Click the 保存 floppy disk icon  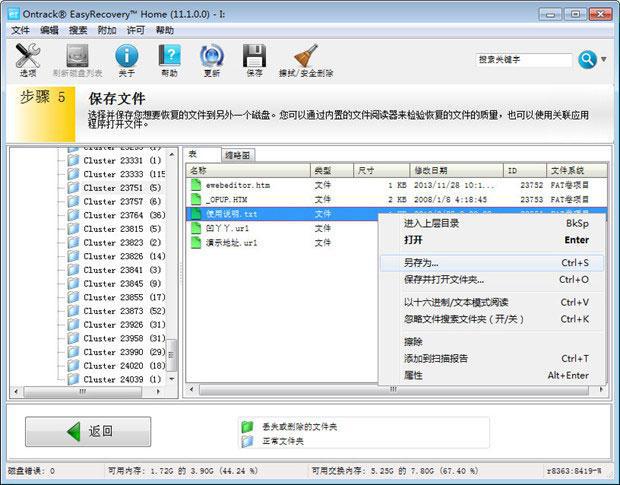254,59
